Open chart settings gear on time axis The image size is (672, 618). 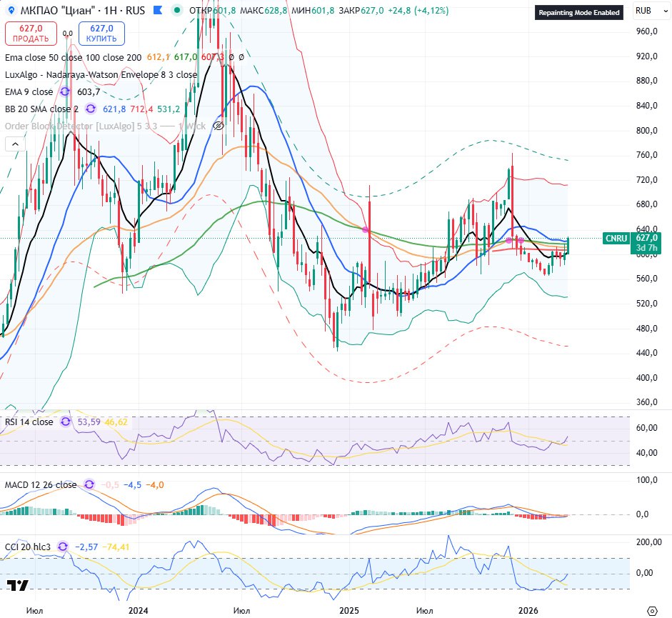coord(651,611)
